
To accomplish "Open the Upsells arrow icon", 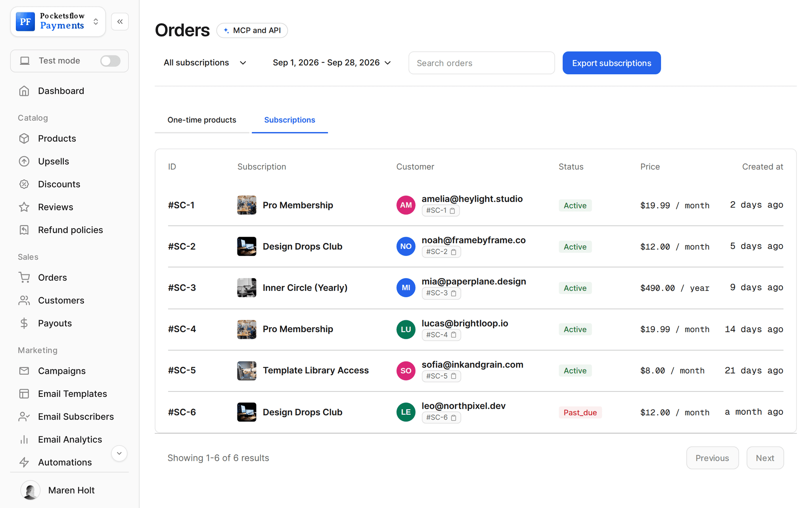I will (x=24, y=161).
